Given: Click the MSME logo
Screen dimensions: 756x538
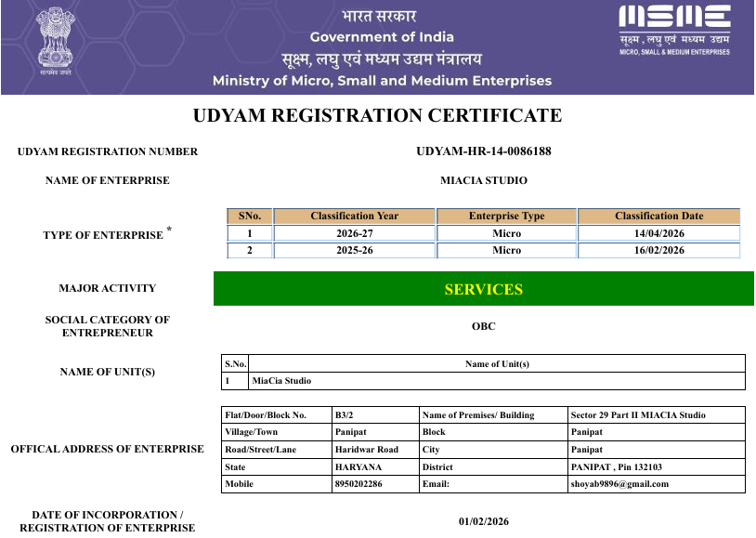Looking at the screenshot, I should pos(674,30).
